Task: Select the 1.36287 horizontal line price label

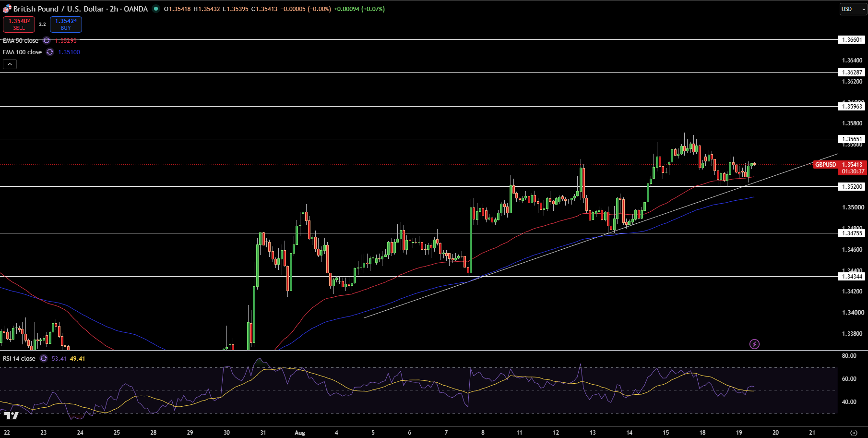Action: (x=852, y=73)
